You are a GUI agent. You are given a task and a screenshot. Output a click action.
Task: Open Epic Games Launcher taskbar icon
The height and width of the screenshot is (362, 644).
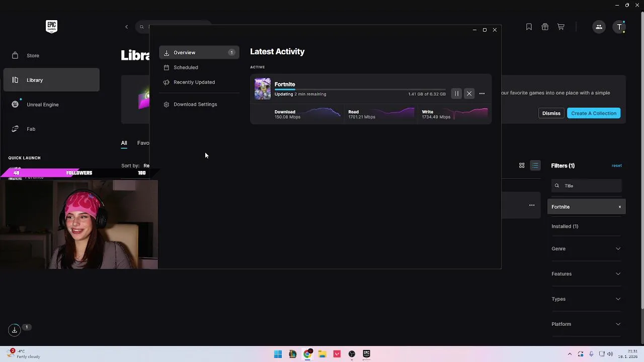pos(366,354)
